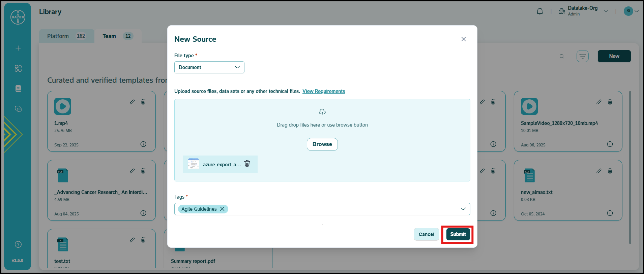Click the plus icon in left sidebar
Image resolution: width=644 pixels, height=274 pixels.
click(x=18, y=48)
